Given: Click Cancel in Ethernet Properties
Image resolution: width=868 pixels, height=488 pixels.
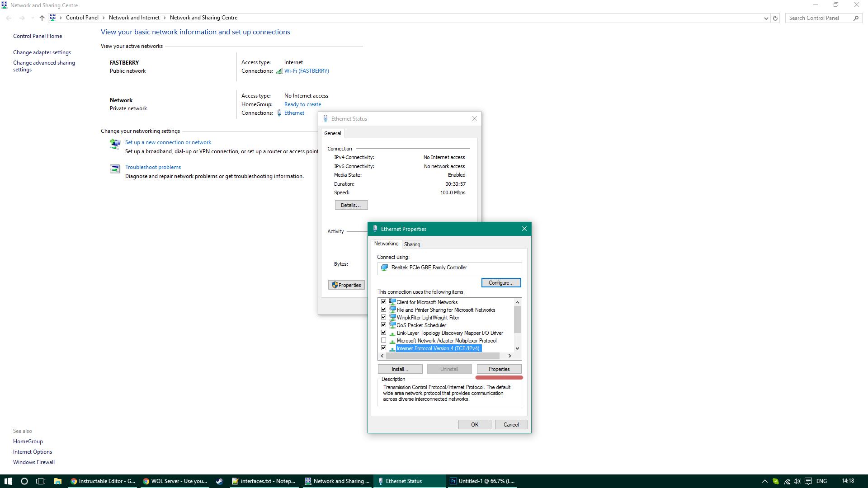Looking at the screenshot, I should point(511,425).
